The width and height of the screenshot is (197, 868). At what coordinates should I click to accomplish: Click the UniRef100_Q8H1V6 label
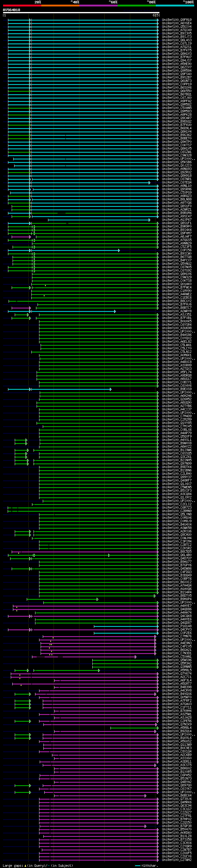177,274
